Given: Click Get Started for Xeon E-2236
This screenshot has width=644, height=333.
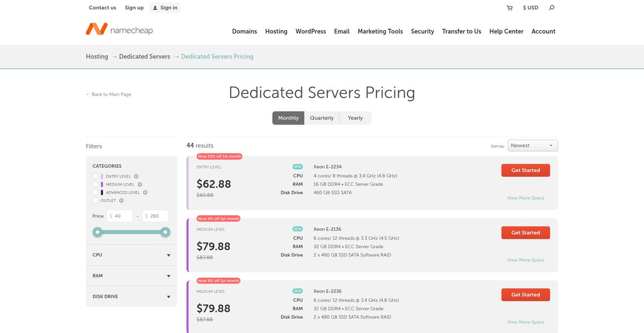Looking at the screenshot, I should [525, 295].
